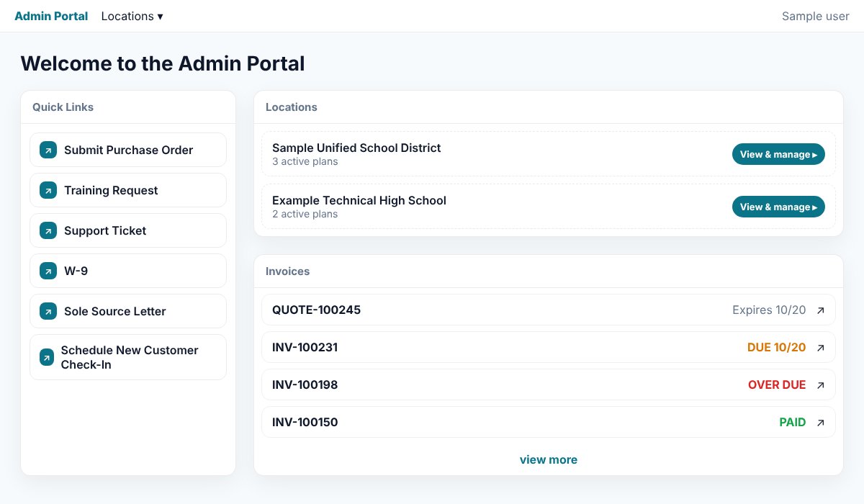
Task: Click the arrow icon beside Schedule New Customer Check-In
Action: pyautogui.click(x=47, y=357)
